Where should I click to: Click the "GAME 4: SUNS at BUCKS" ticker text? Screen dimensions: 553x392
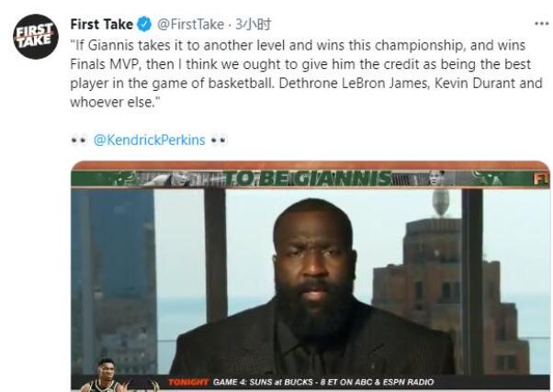265,382
